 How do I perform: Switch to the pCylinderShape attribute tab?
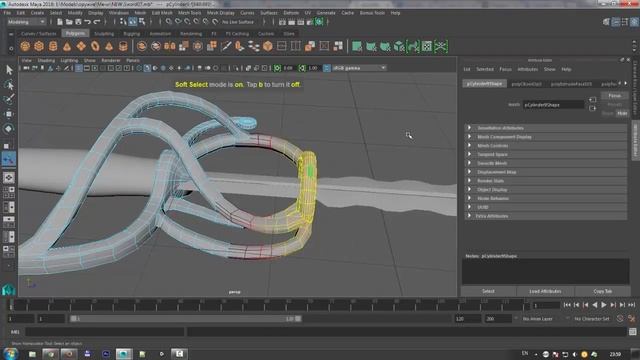[484, 84]
